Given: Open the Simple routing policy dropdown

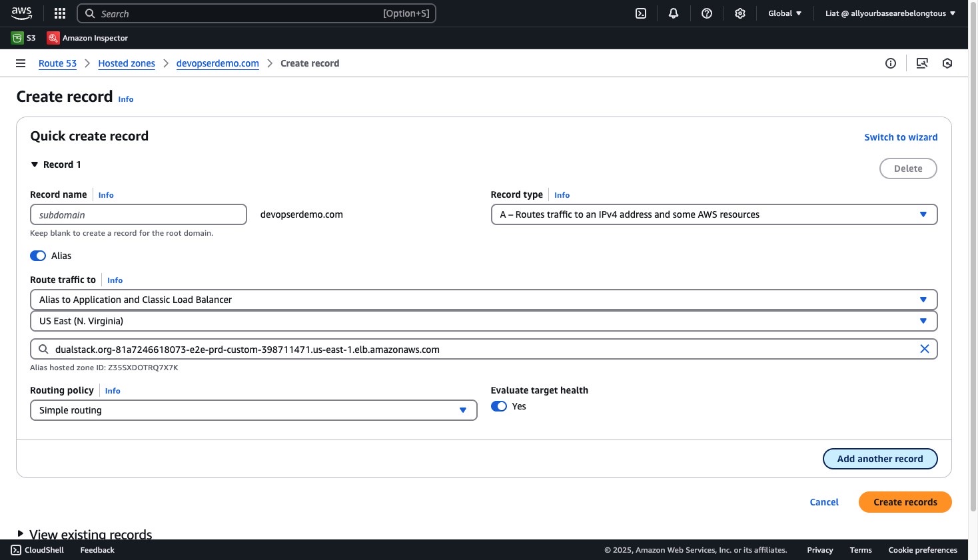Looking at the screenshot, I should 254,410.
